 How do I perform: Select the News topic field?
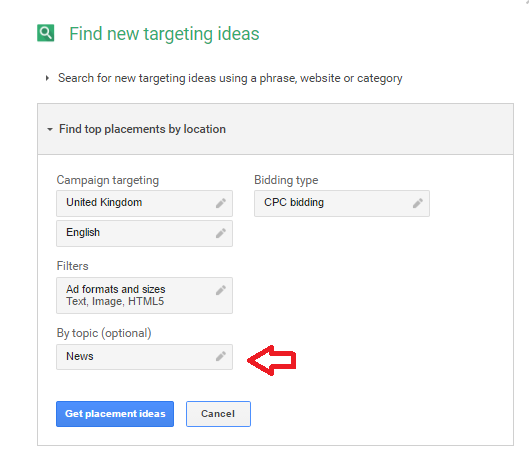(x=144, y=357)
